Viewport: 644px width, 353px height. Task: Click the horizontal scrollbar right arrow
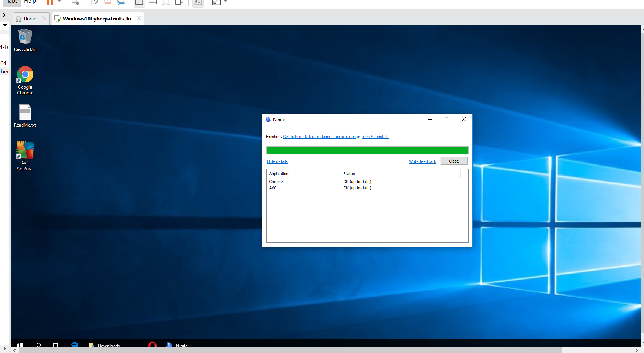637,350
